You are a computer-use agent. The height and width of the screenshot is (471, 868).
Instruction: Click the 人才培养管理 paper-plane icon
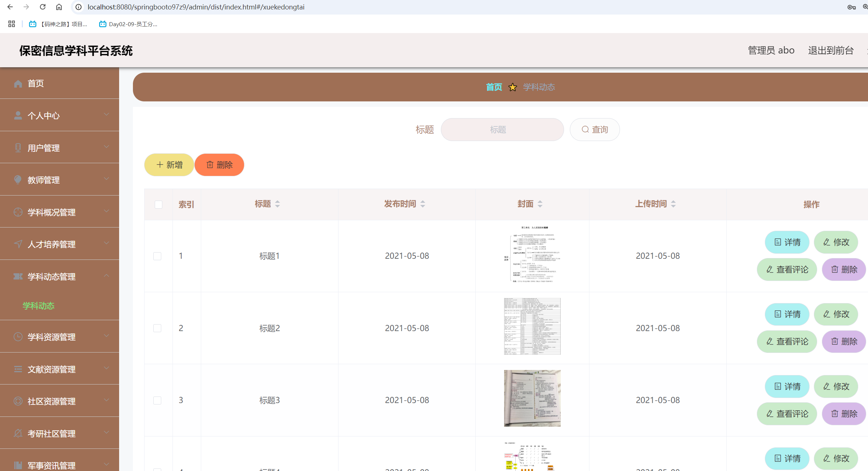(x=18, y=244)
